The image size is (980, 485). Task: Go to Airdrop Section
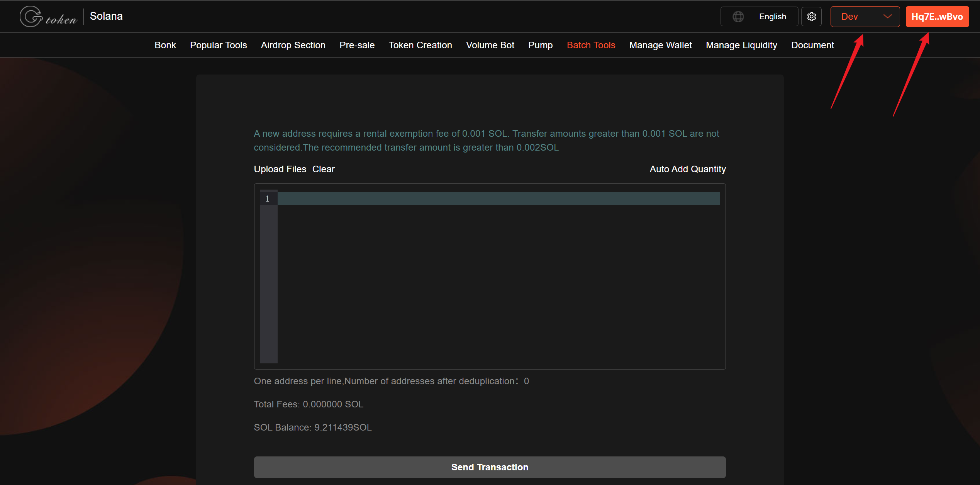293,45
